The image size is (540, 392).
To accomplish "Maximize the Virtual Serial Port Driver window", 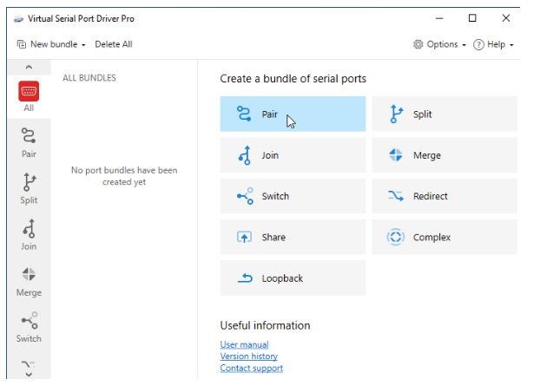I will (472, 18).
